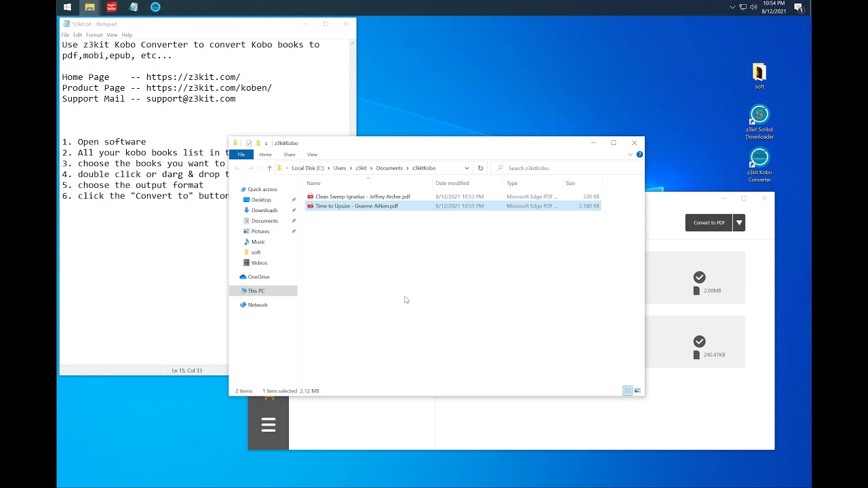Select OneDrive in the navigation pane
The height and width of the screenshot is (488, 868).
[x=258, y=277]
